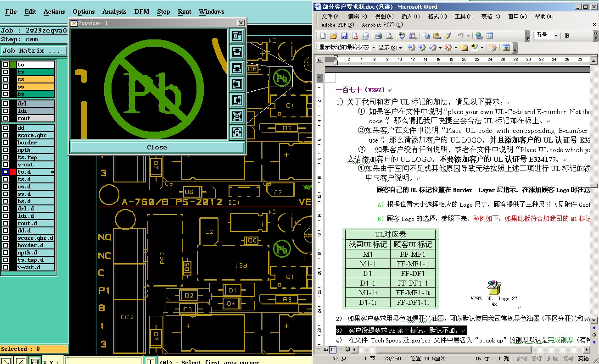Click the topmost Popview window icon
This screenshot has width=599, height=364.
click(x=237, y=36)
